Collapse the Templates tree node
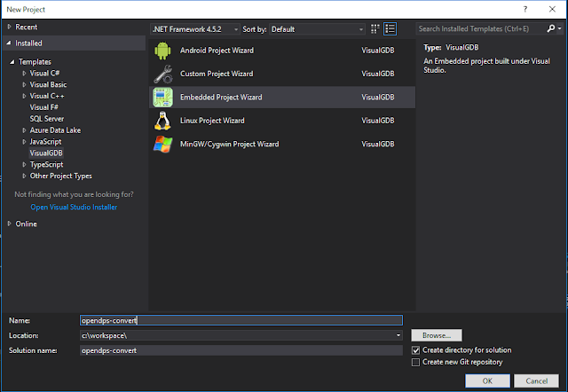Screen dimensions: 568x392 [x=12, y=62]
